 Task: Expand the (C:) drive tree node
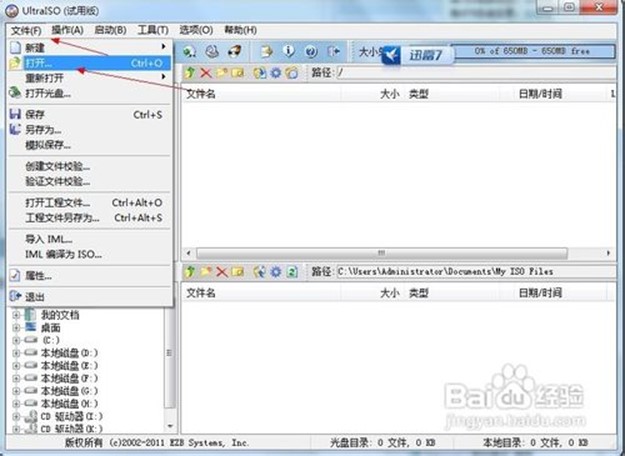coord(17,340)
